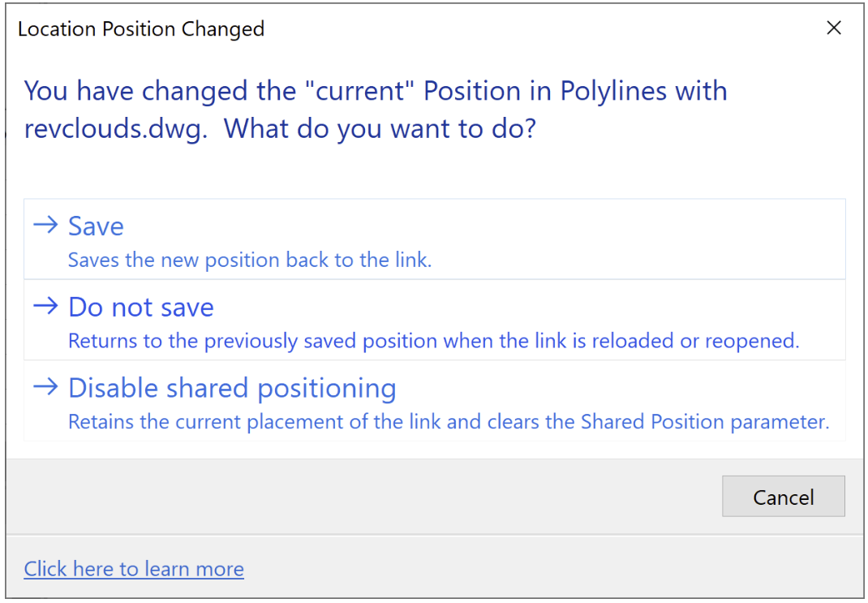Click the revclouds.dwg filename in the heading

115,128
